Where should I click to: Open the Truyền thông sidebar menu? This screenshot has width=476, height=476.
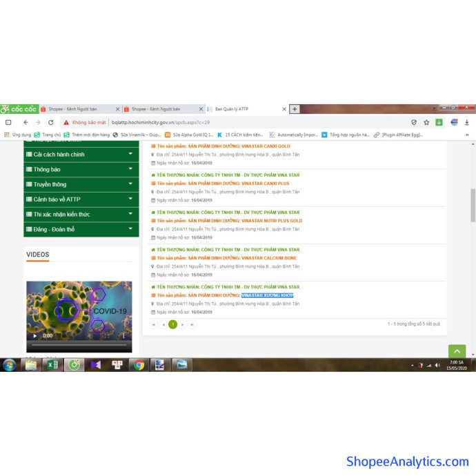(81, 184)
